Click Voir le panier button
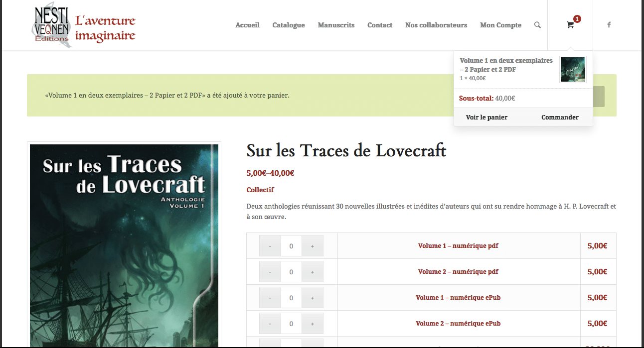 click(x=486, y=117)
